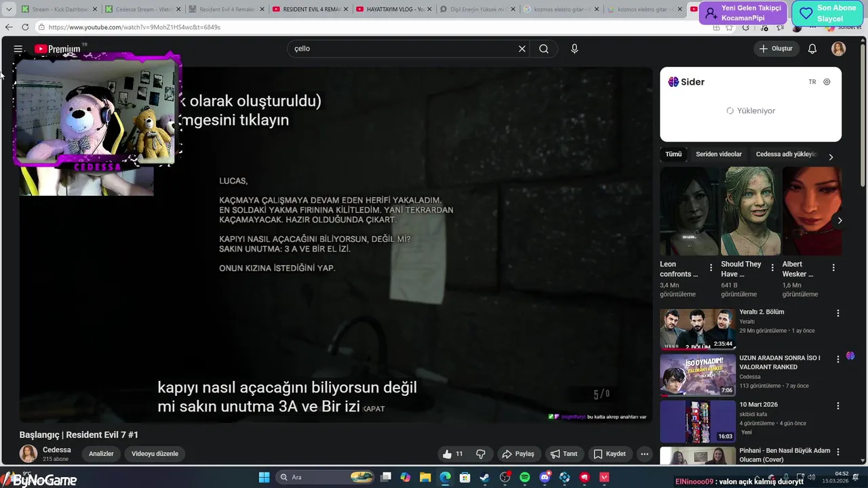This screenshot has width=868, height=488.
Task: Select the Cedessa adlı yükleyici chip
Action: click(786, 155)
